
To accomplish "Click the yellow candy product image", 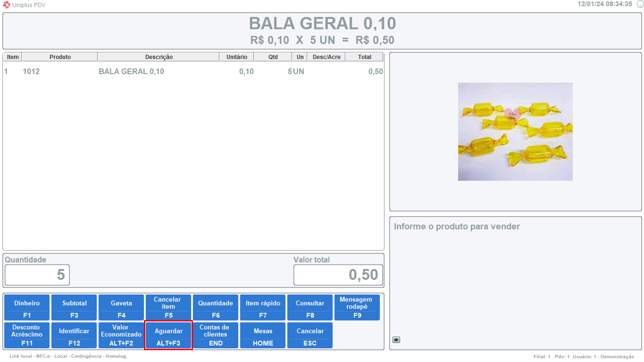I will tap(515, 132).
